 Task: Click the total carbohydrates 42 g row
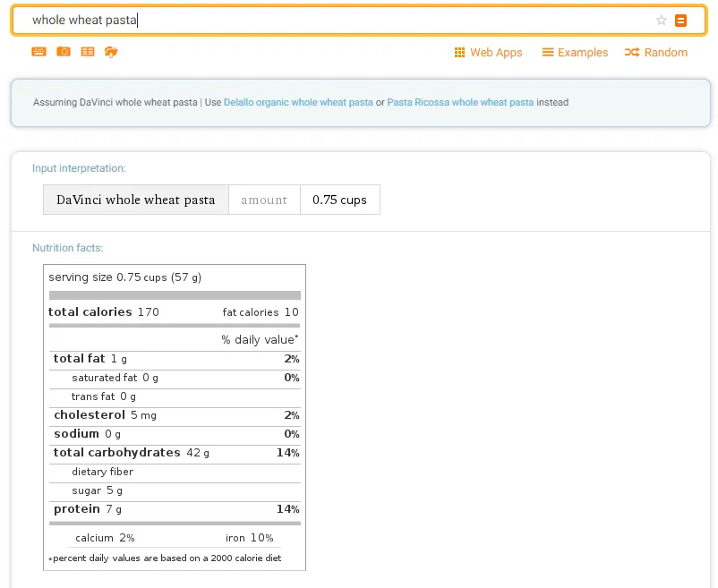[x=175, y=453]
